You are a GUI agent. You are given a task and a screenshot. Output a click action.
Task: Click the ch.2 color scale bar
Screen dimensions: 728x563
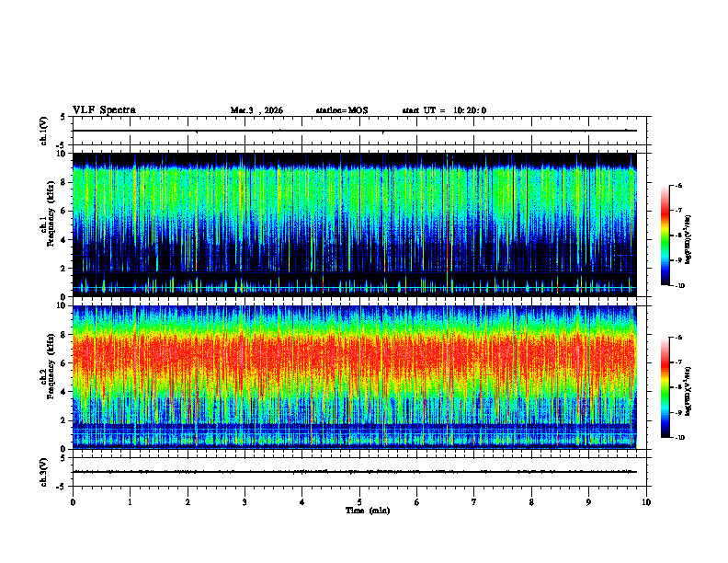pyautogui.click(x=665, y=387)
